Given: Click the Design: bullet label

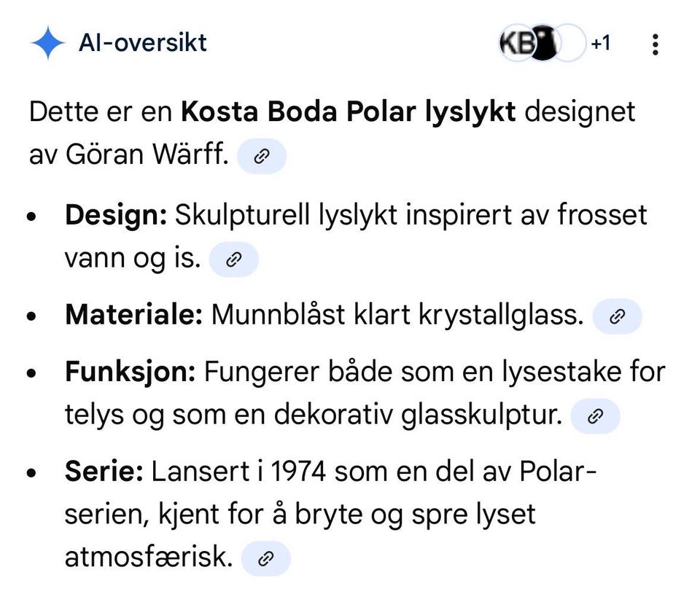Looking at the screenshot, I should [116, 215].
